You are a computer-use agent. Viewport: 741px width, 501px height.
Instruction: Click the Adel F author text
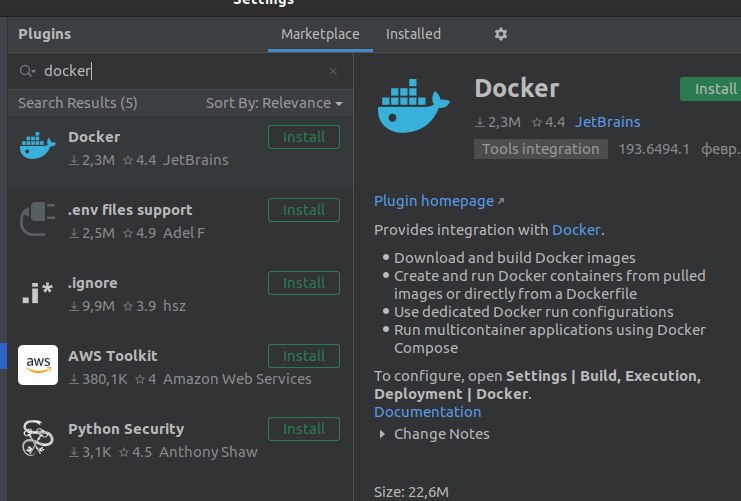(184, 233)
